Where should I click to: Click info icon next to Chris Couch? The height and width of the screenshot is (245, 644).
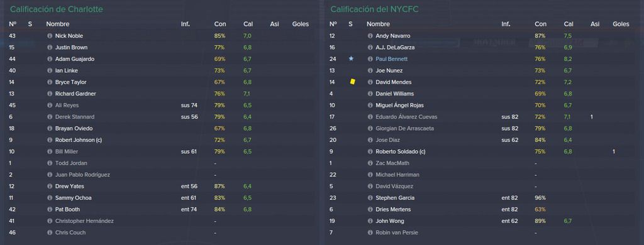pyautogui.click(x=50, y=232)
